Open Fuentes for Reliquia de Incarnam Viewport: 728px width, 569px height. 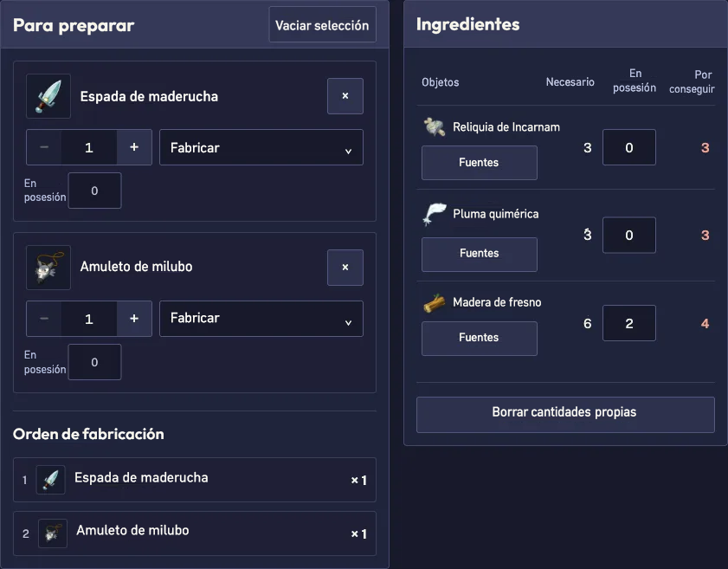pos(480,163)
